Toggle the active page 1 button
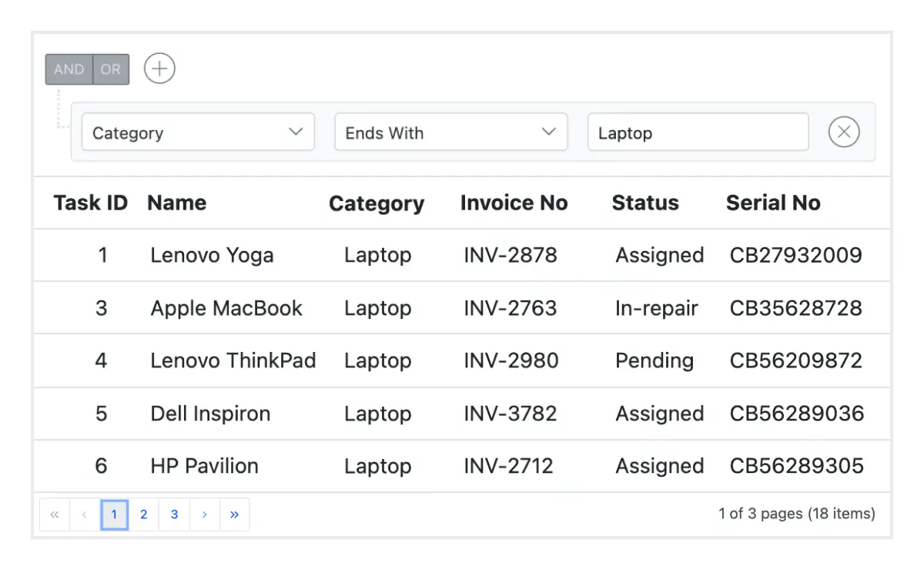The image size is (924, 570). tap(114, 515)
